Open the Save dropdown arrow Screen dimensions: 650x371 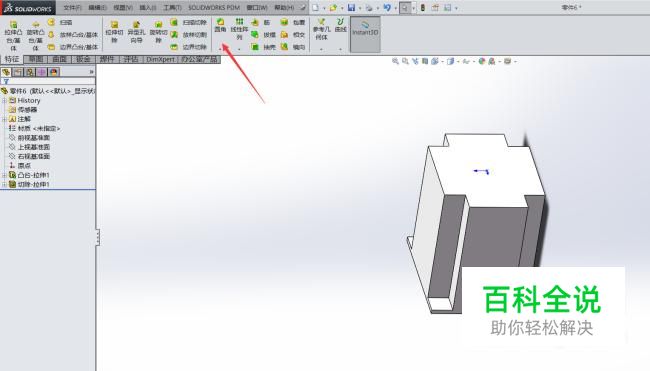click(x=359, y=8)
